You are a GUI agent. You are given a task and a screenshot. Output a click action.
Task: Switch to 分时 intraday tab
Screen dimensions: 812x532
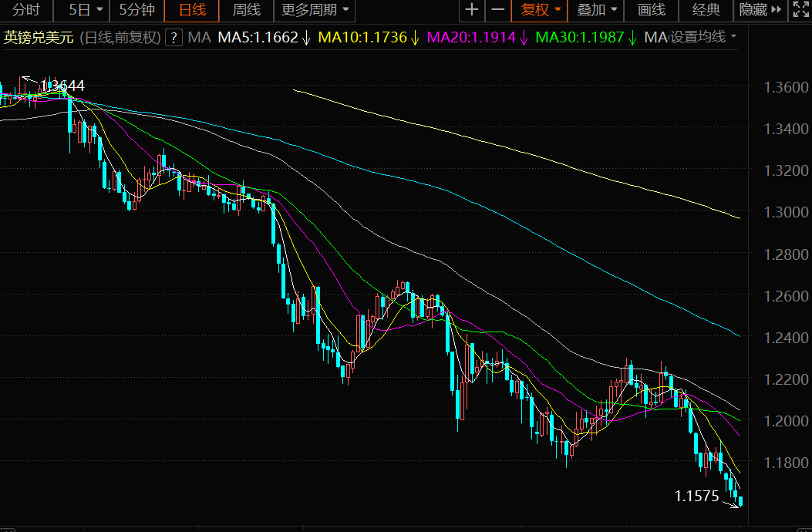(26, 10)
